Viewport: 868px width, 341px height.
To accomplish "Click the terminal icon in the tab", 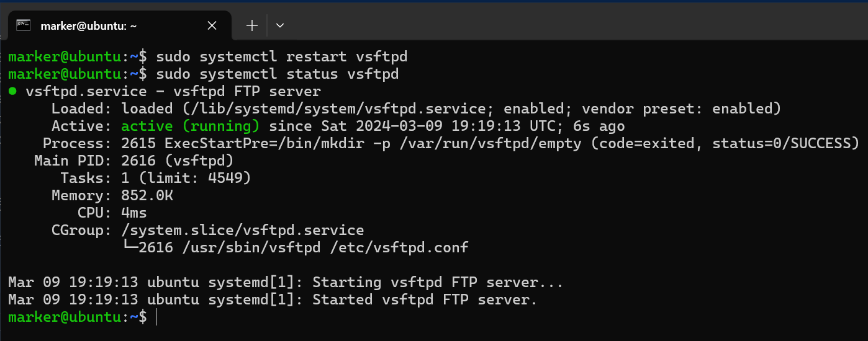I will tap(24, 25).
